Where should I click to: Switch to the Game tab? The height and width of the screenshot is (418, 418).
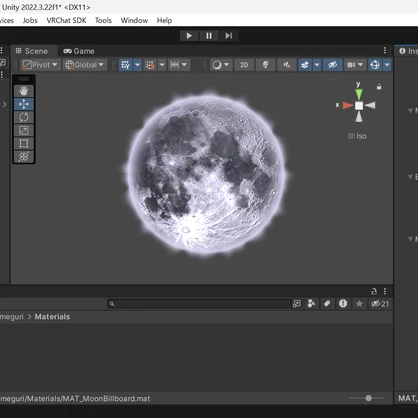tap(79, 51)
